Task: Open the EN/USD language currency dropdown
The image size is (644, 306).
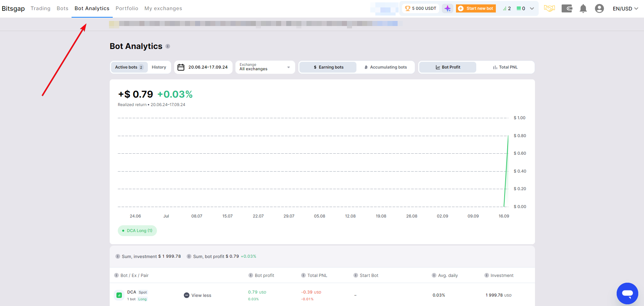Action: 625,8
